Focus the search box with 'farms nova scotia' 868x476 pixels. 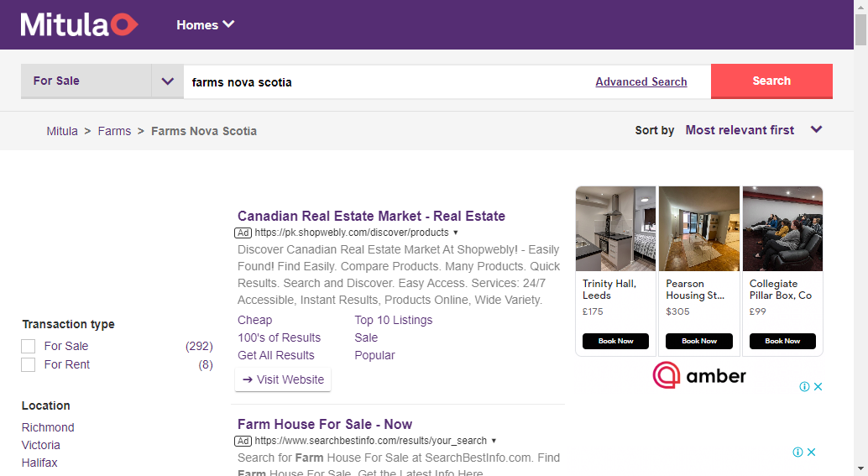pos(388,82)
